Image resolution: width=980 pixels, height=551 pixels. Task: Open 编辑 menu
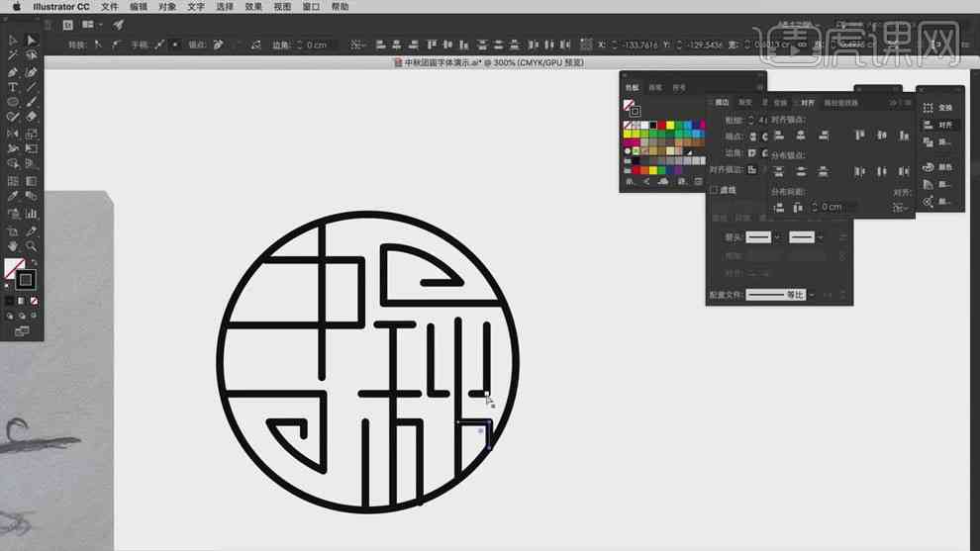(x=139, y=6)
